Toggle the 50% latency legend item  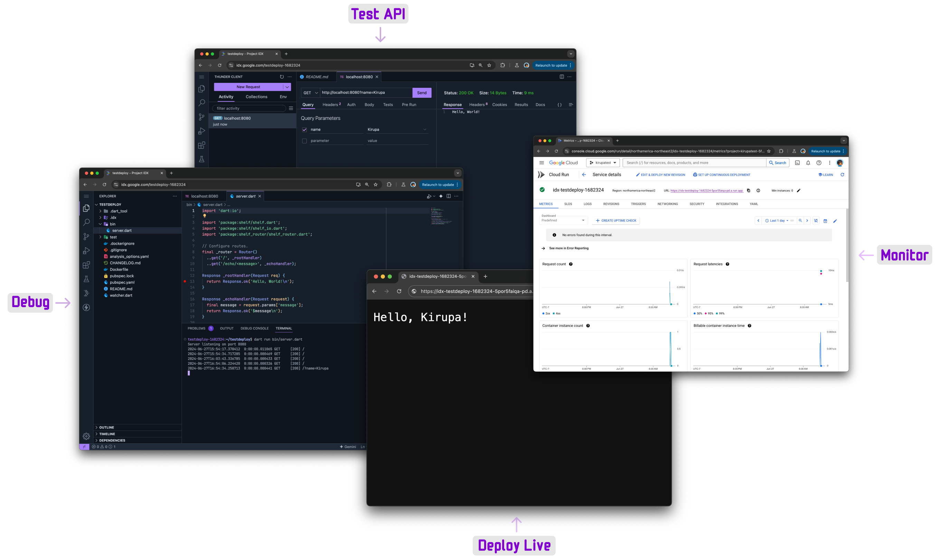pos(698,313)
